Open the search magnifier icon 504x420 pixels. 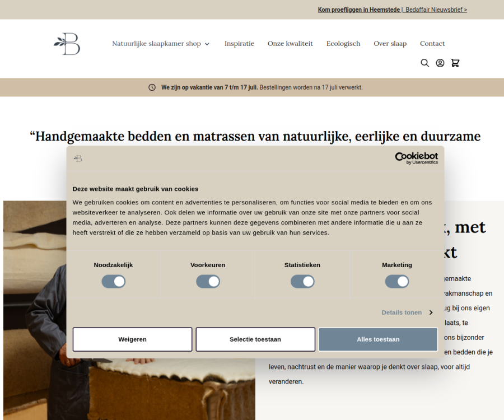coord(425,63)
